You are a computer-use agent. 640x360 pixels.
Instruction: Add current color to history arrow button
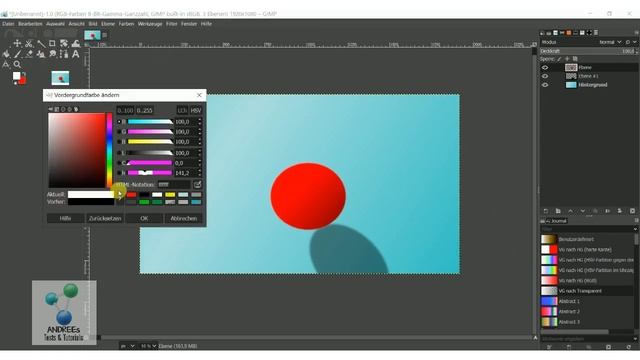point(120,195)
